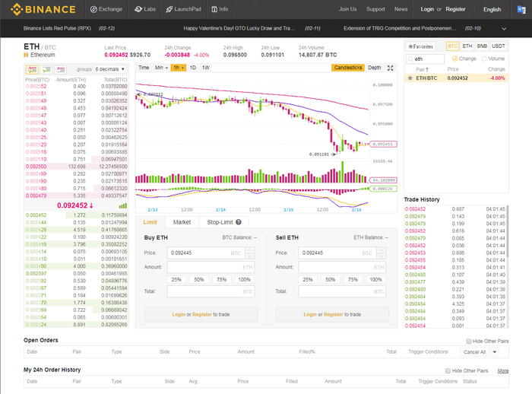Viewport: 532px width, 394px height.
Task: Increase the Buy ETH price stepper
Action: click(250, 250)
